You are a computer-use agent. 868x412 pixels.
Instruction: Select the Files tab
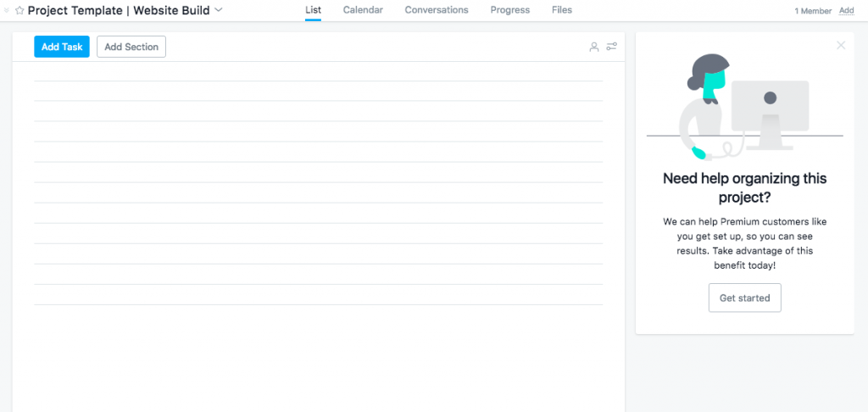pyautogui.click(x=562, y=10)
